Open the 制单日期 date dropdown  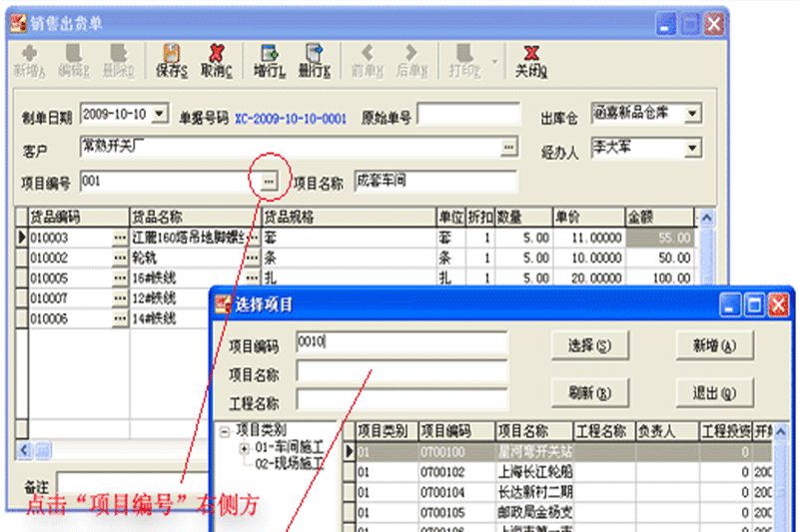tap(160, 114)
